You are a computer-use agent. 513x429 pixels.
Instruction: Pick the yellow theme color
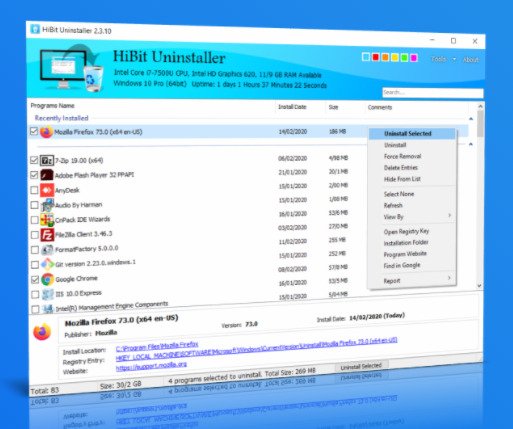coord(395,58)
